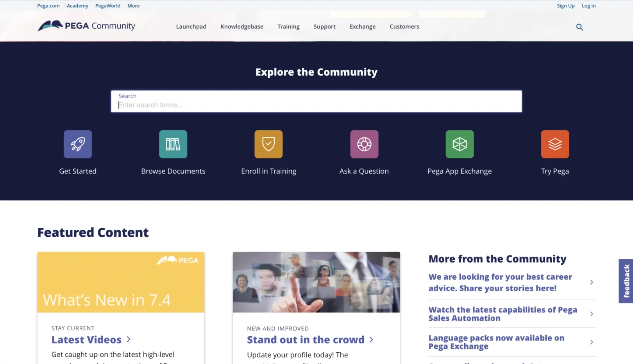This screenshot has width=633, height=364.
Task: Click the Enroll in Training label
Action: [268, 171]
